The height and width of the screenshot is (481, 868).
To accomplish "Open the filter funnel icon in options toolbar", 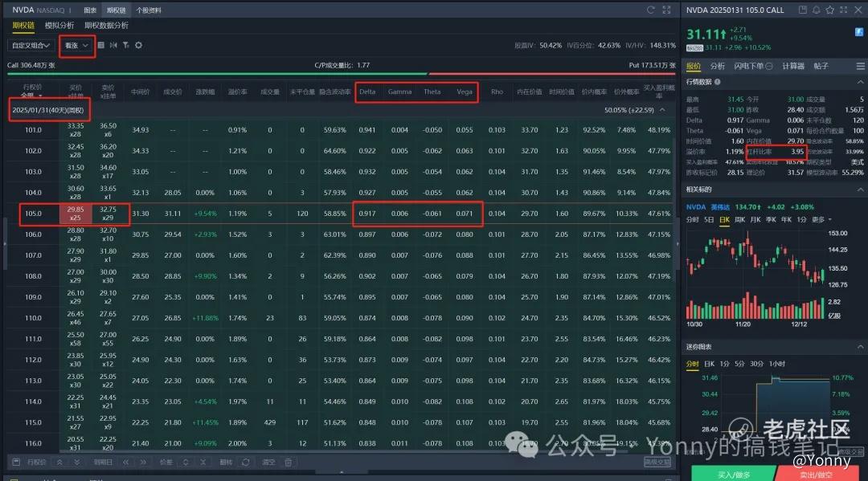I will [126, 45].
